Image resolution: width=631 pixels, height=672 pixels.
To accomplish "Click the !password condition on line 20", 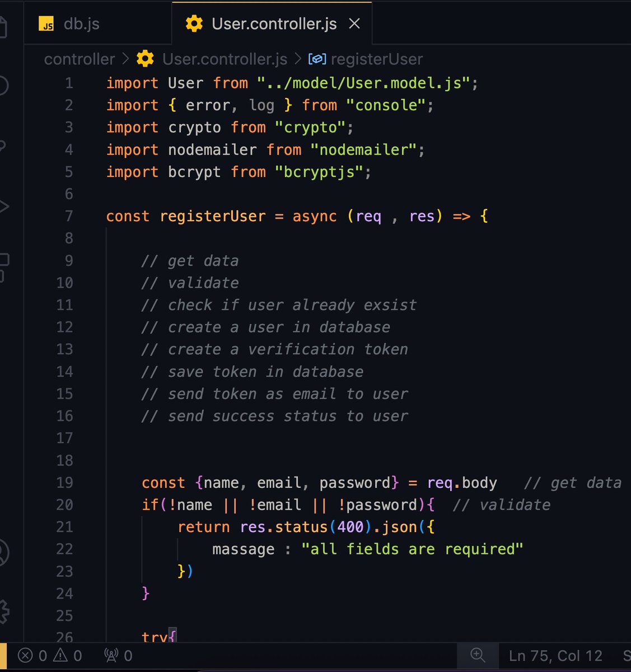I will (377, 505).
